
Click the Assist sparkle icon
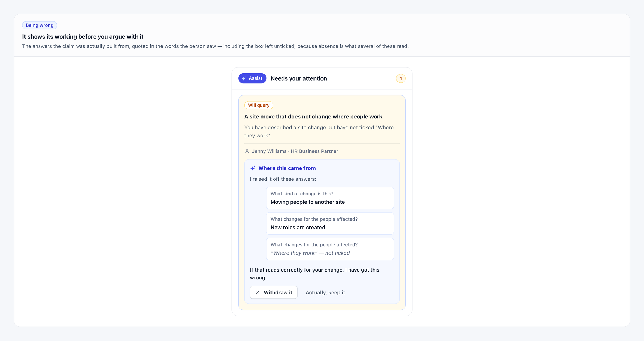click(244, 78)
